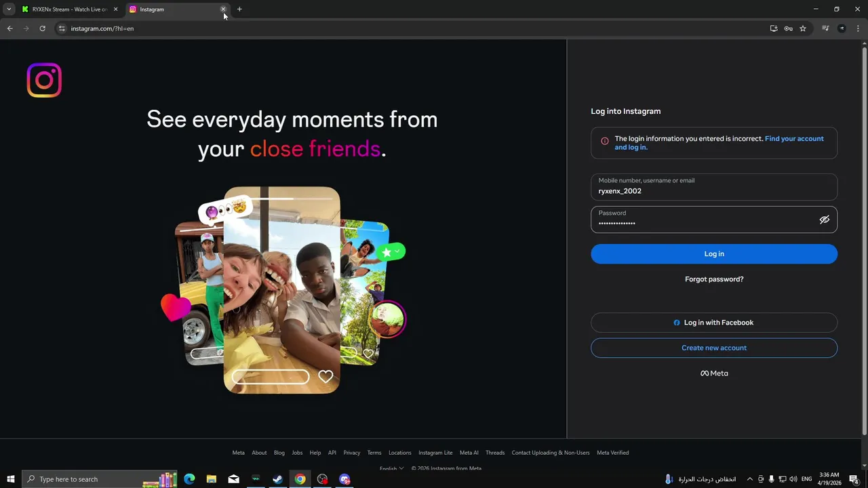The image size is (868, 488).
Task: Expand the English language dropdown
Action: [392, 468]
